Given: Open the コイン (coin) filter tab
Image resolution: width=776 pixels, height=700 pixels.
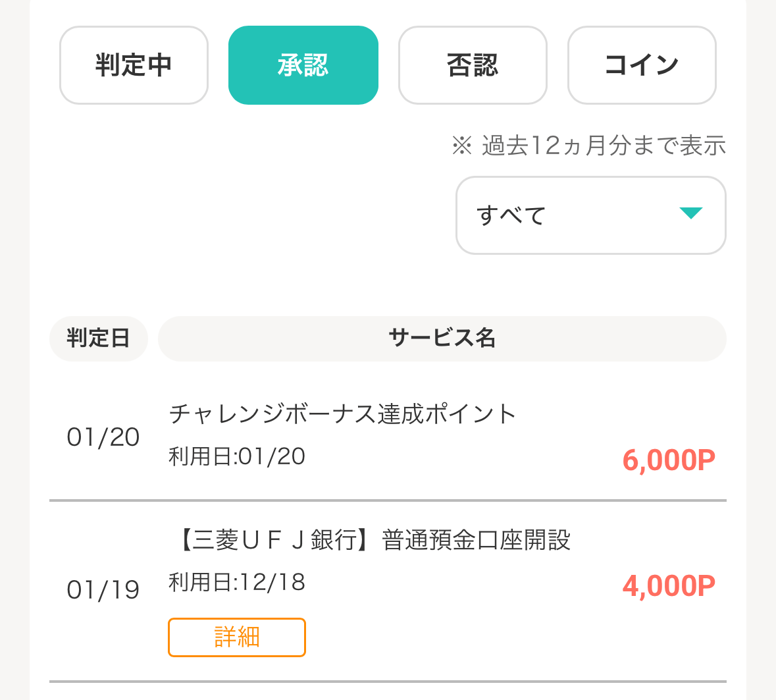Looking at the screenshot, I should point(641,65).
